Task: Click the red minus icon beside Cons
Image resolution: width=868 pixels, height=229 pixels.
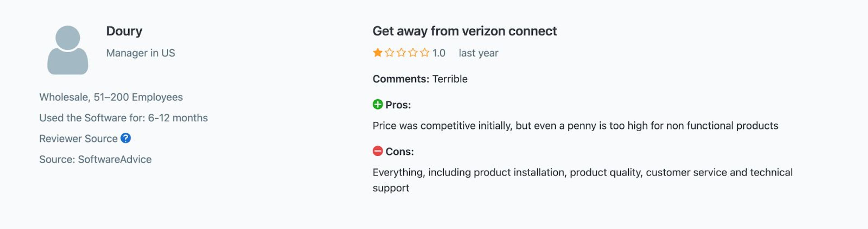Action: click(378, 151)
